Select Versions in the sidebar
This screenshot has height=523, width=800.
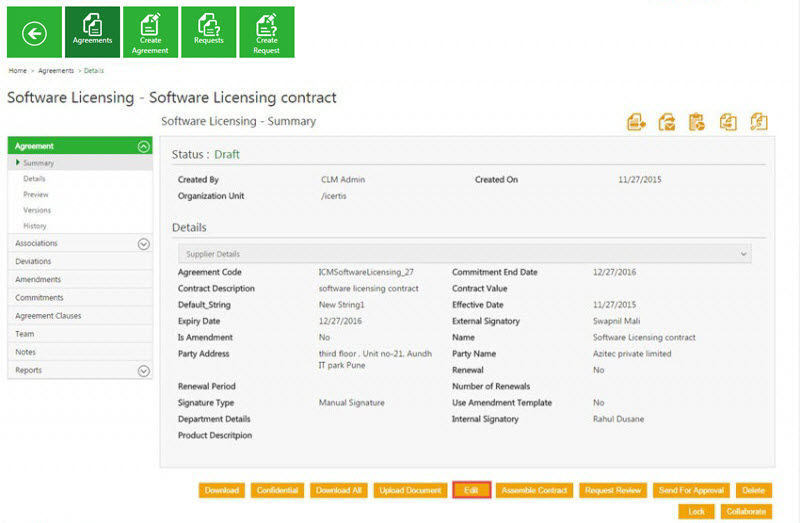pyautogui.click(x=37, y=210)
